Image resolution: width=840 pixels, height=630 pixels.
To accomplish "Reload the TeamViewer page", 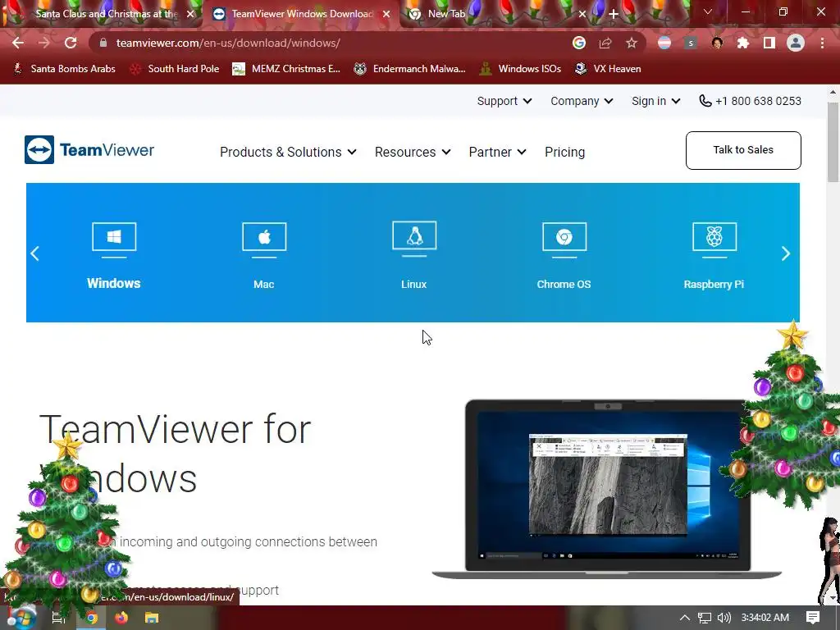I will pyautogui.click(x=71, y=43).
